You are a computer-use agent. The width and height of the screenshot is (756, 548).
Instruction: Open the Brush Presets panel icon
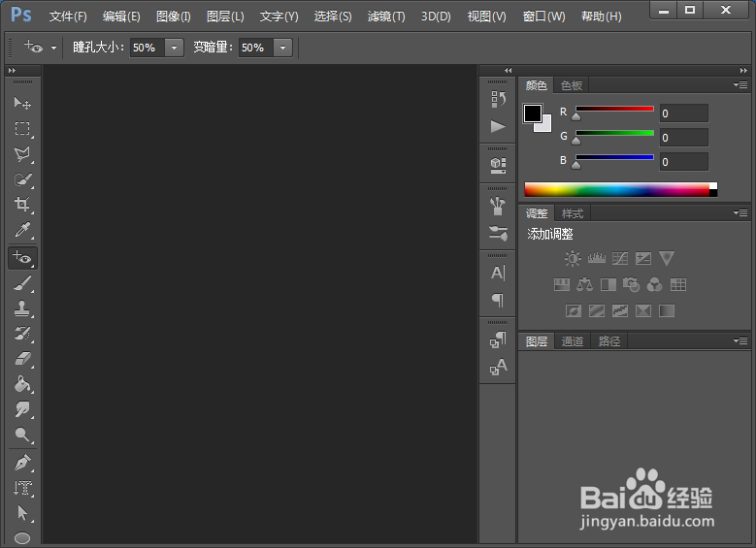pos(498,207)
